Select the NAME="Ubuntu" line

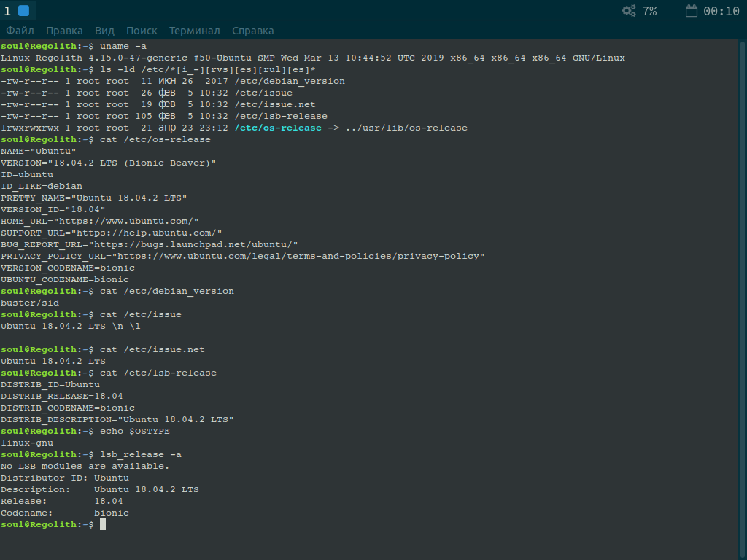click(x=39, y=152)
